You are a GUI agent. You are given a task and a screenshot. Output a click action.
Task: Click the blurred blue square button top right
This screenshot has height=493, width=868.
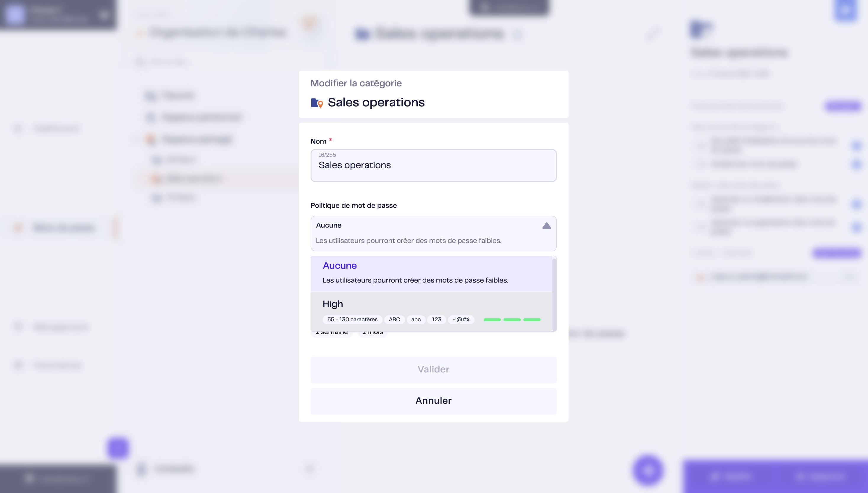[846, 10]
